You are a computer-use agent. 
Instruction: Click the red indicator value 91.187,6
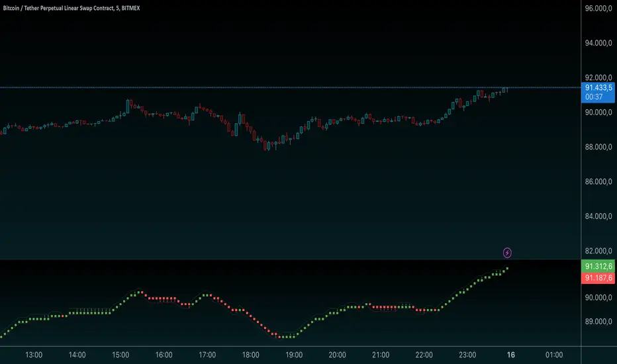pos(598,278)
